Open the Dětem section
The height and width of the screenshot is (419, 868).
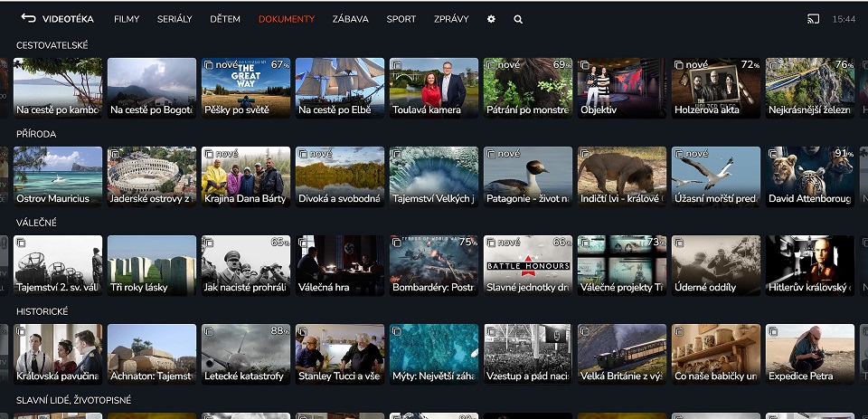click(x=225, y=19)
